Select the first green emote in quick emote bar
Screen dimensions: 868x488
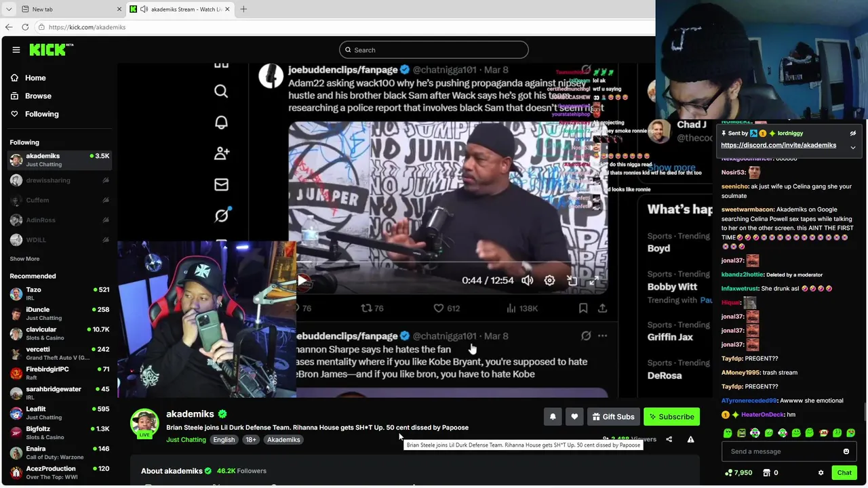point(728,433)
